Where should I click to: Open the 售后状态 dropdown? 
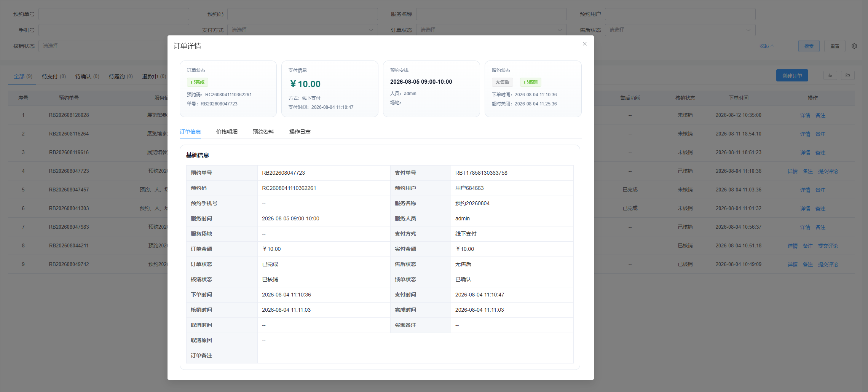click(680, 30)
